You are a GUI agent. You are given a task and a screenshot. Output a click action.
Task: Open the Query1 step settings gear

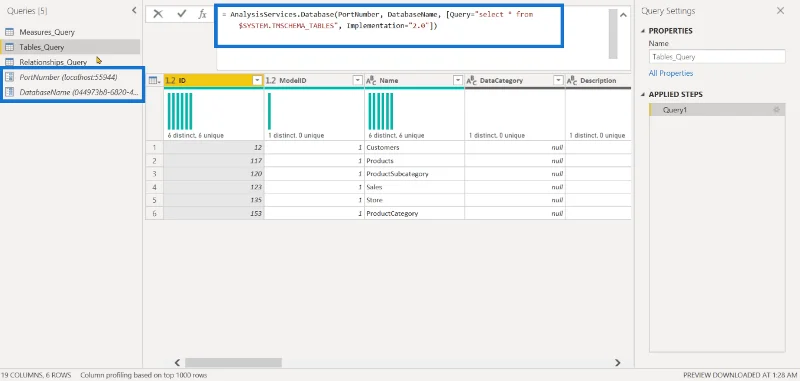click(777, 110)
